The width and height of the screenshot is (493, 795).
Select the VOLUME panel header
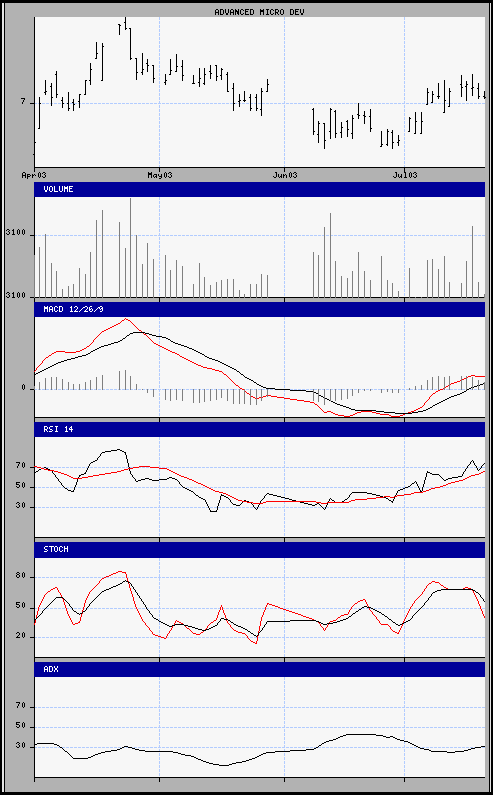click(x=260, y=190)
